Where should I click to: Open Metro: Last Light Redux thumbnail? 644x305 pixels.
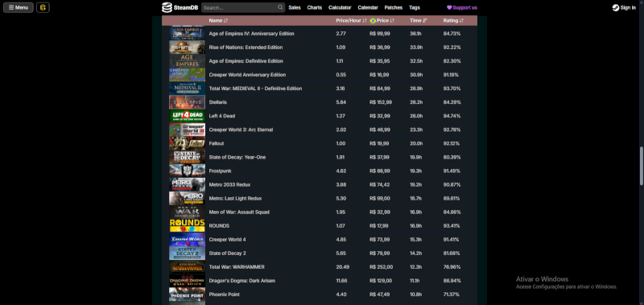[188, 198]
